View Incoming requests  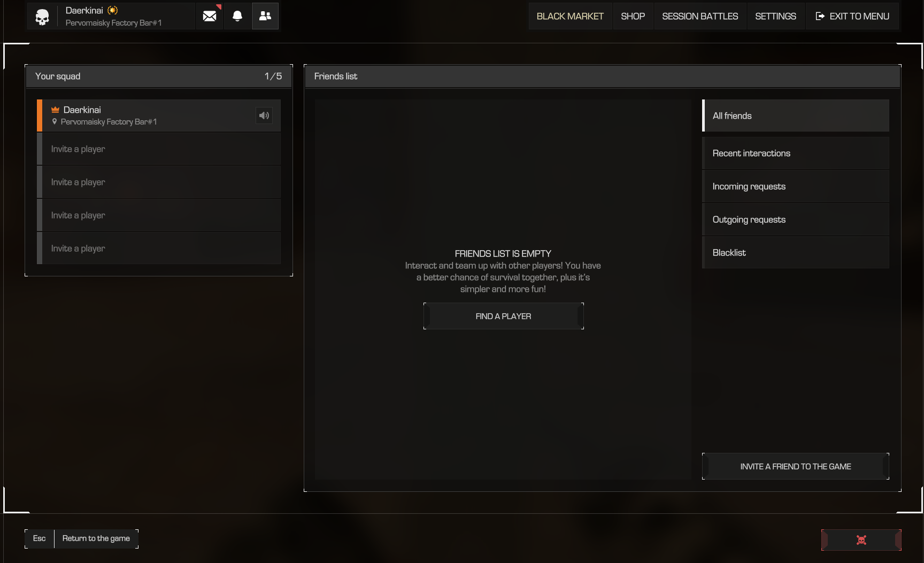[x=796, y=187]
